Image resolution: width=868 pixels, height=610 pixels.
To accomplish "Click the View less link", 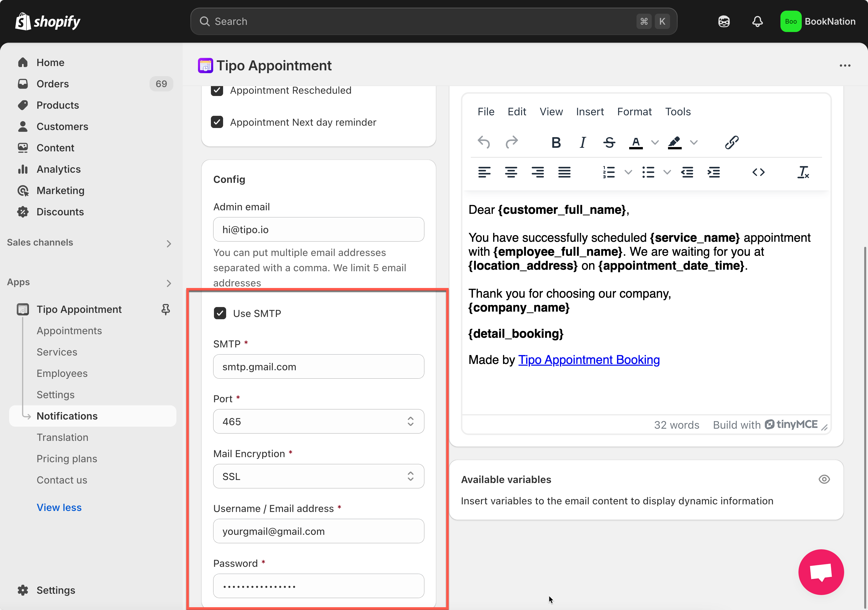I will tap(59, 507).
